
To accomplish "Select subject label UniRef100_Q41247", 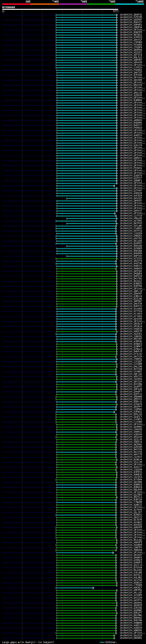I will tap(131, 198).
